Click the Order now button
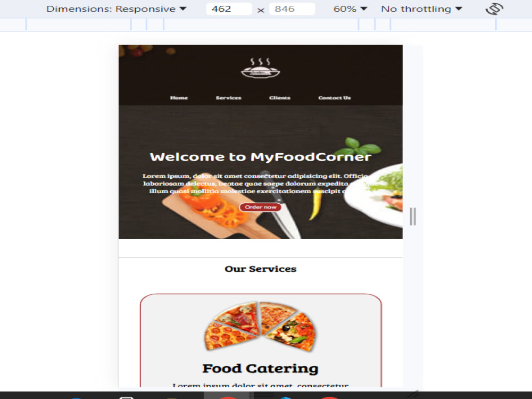The height and width of the screenshot is (399, 532). 261,207
